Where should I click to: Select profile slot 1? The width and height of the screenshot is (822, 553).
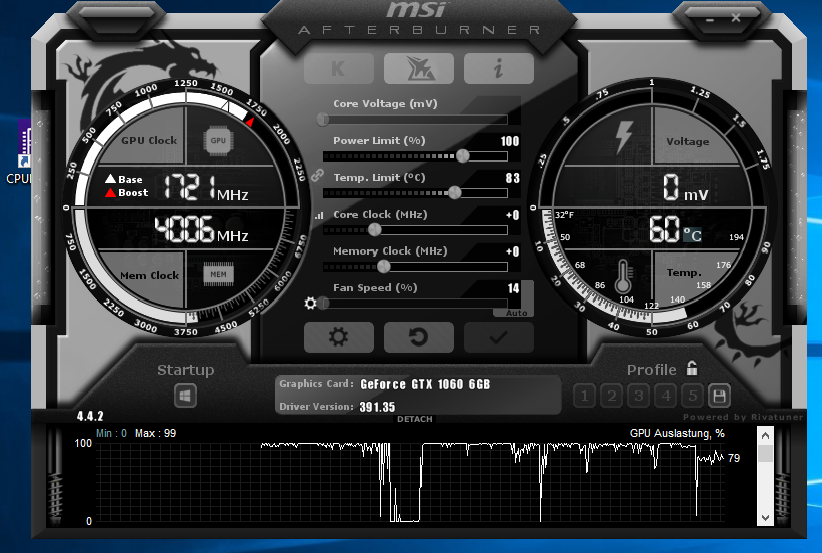(x=584, y=396)
